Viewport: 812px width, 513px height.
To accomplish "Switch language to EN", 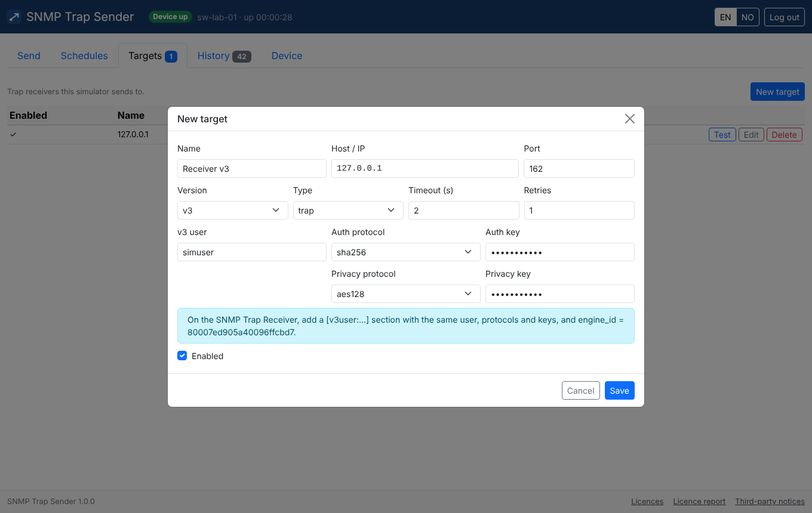I will pos(725,17).
